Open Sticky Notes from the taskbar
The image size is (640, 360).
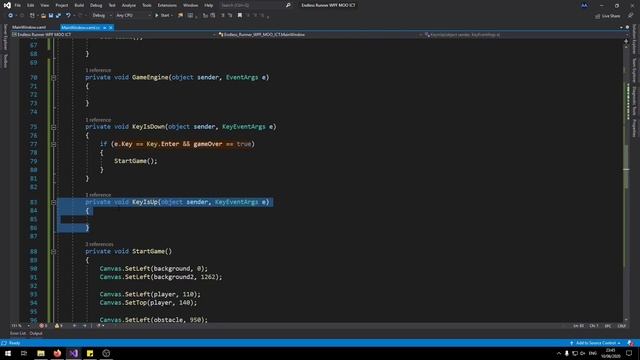point(90,353)
